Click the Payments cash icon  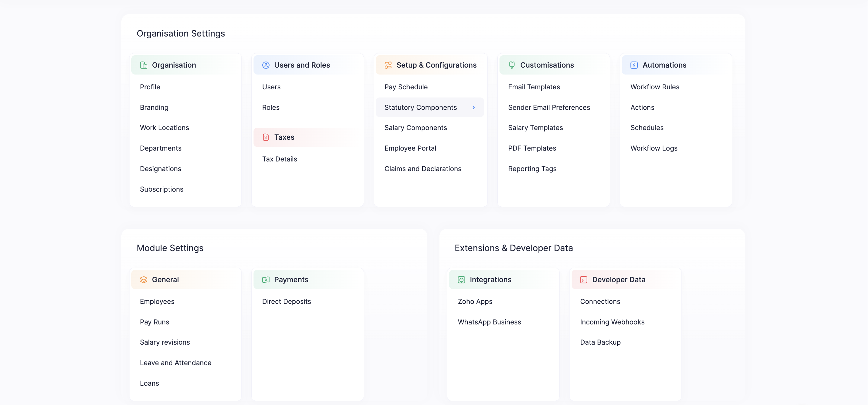266,280
